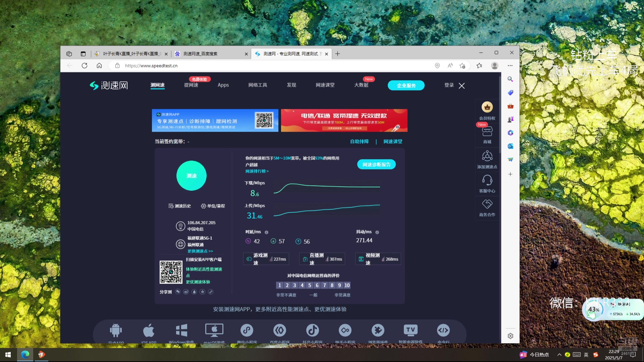The height and width of the screenshot is (362, 644).
Task: Switch to 测速网速_百度搜索 tab
Action: coord(211,54)
